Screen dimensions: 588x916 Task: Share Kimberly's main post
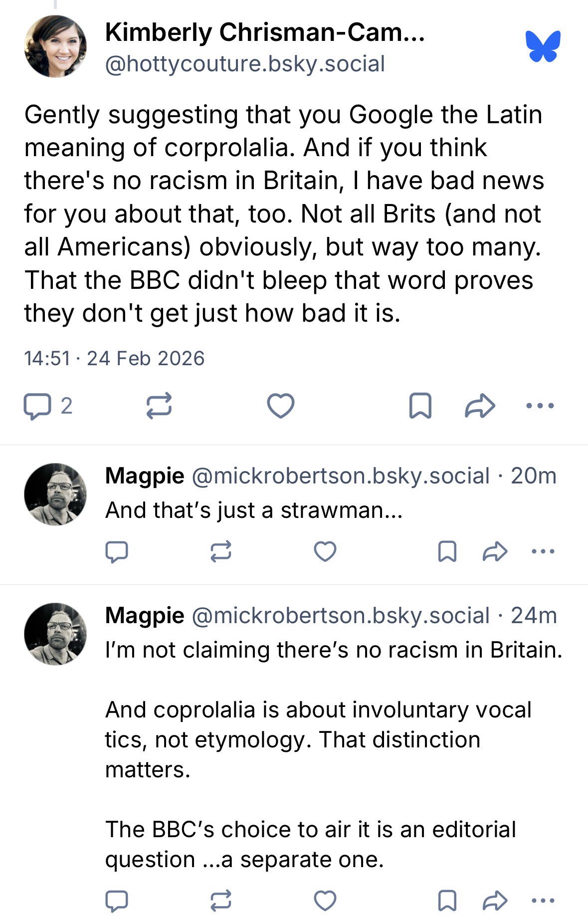tap(480, 406)
